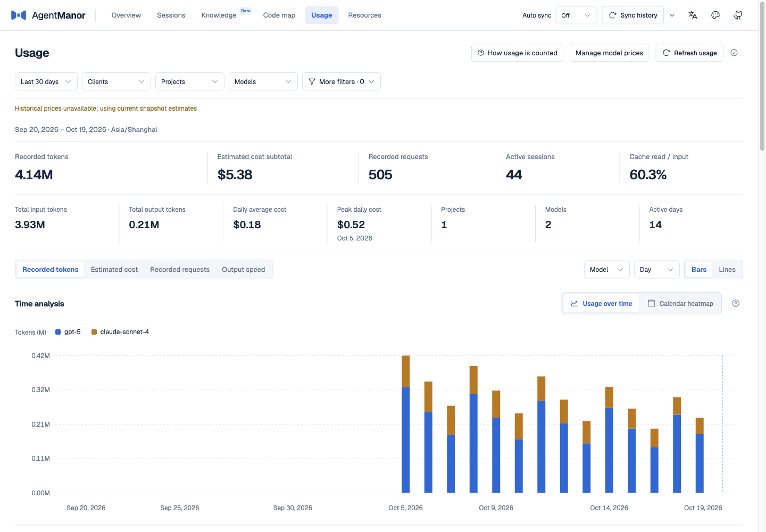The image size is (766, 532).
Task: Click the tallest bar at Oct 5, 2026
Action: 406,424
